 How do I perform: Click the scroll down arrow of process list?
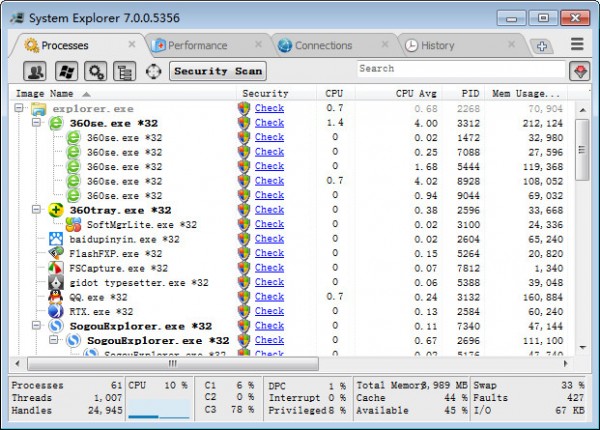582,347
